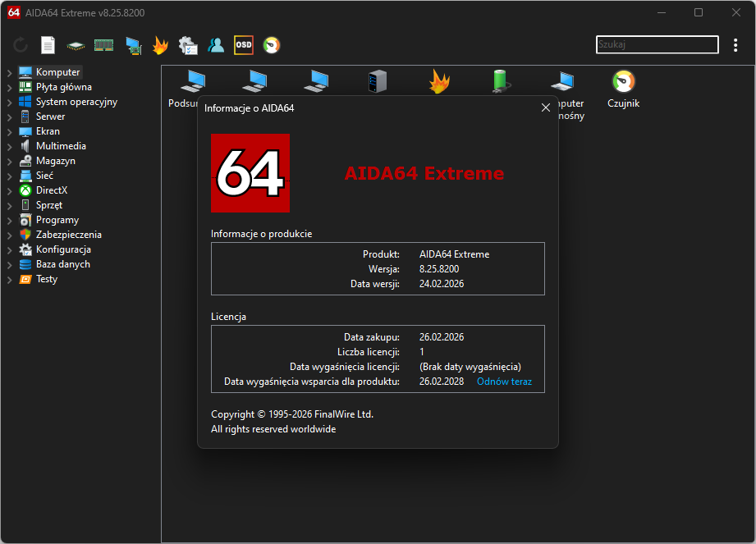This screenshot has height=544, width=756.
Task: Click the Copyright FinalWire Ltd. text
Action: 292,414
